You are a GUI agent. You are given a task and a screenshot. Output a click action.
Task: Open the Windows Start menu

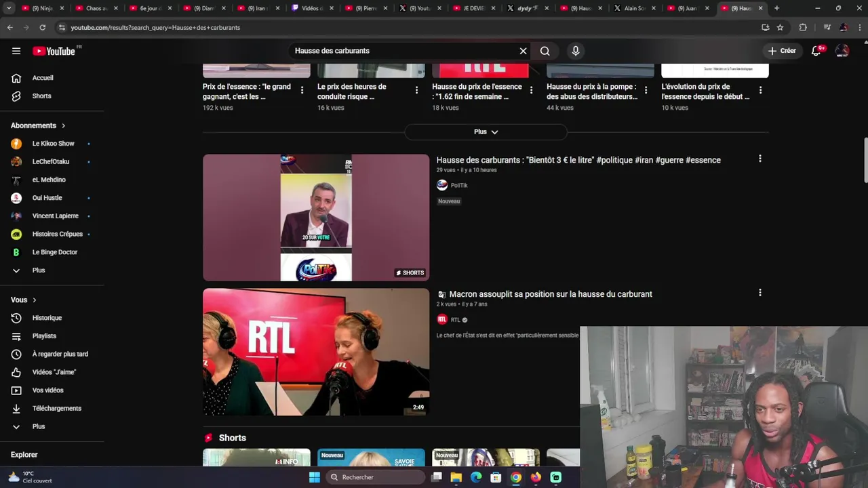pos(314,477)
